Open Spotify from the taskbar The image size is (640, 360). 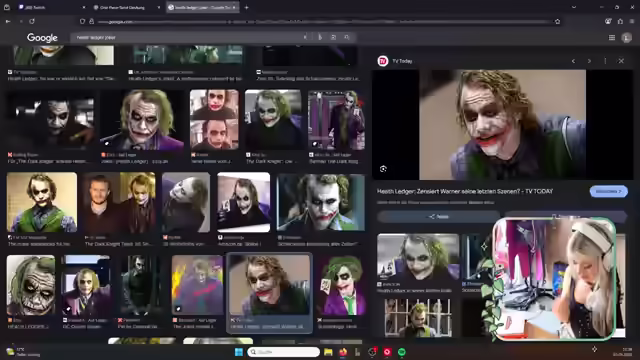point(402,352)
